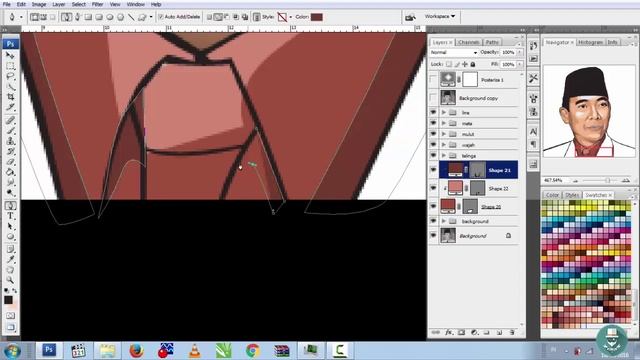Select the Move tool in toolbox
640x360 pixels.
point(10,55)
